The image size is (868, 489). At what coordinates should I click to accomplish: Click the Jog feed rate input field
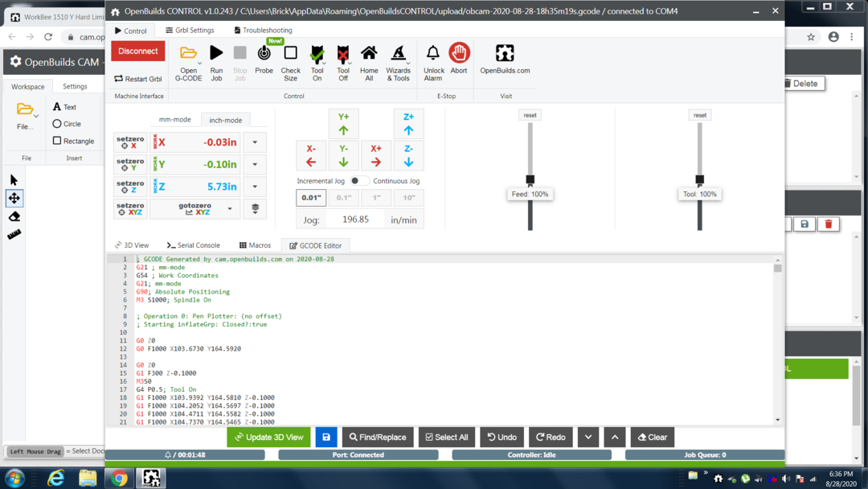click(355, 220)
